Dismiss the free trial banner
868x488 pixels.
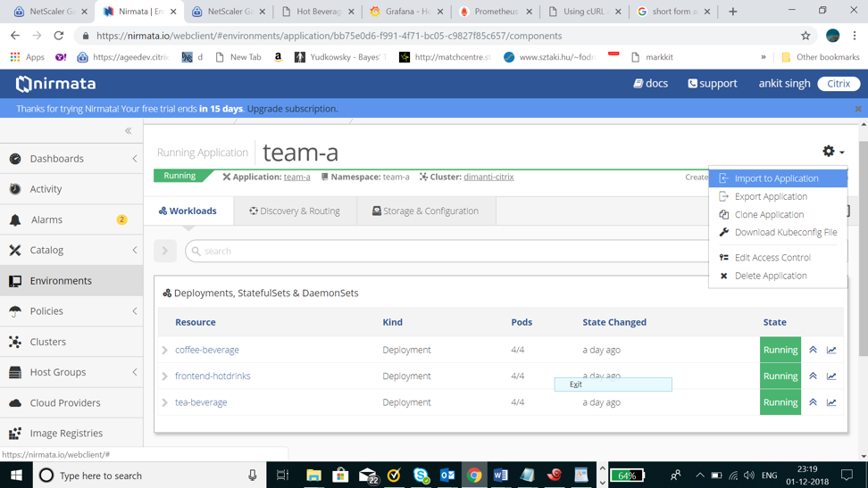pos(857,109)
